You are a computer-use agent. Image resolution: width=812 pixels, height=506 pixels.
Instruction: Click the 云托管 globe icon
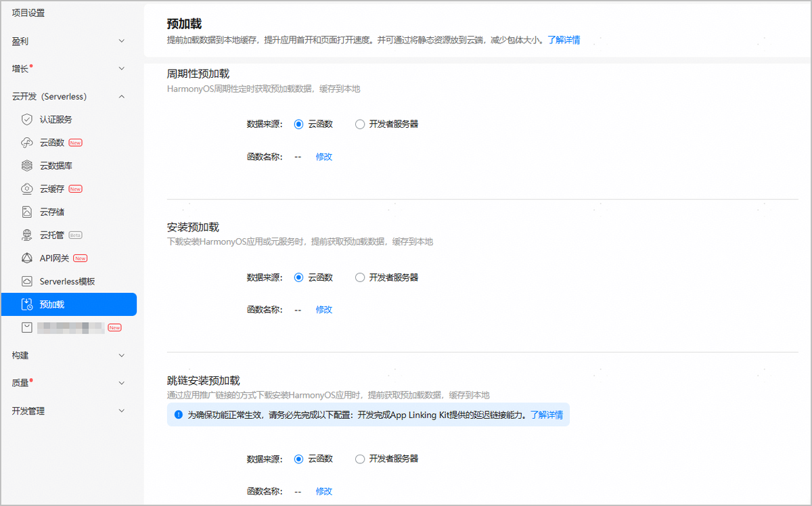[x=27, y=235]
